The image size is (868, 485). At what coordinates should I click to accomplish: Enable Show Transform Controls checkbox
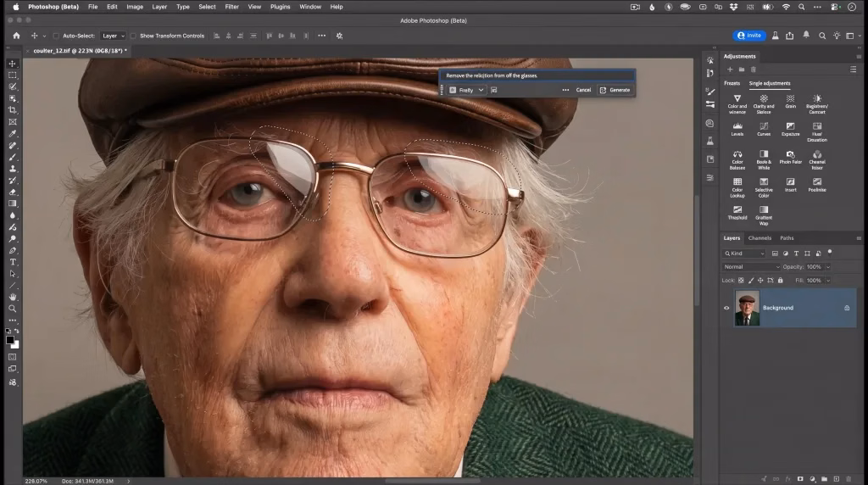click(133, 36)
